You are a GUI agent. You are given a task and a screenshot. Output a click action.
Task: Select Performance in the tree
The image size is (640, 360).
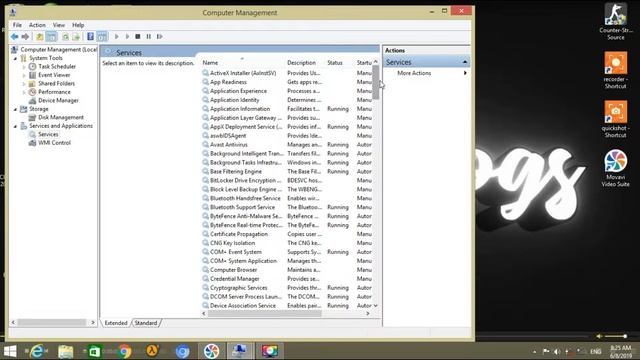click(54, 92)
